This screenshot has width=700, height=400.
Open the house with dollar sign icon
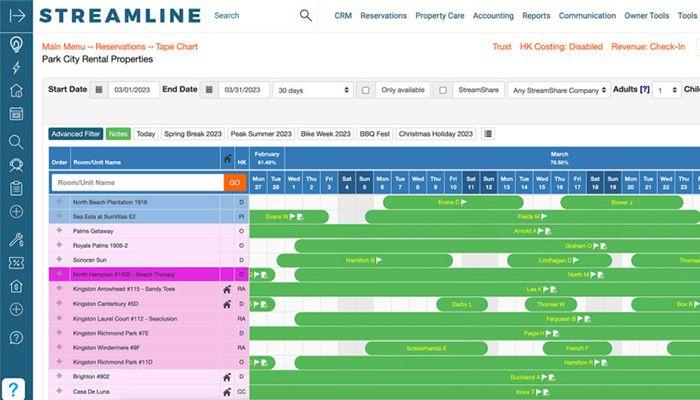(16, 286)
